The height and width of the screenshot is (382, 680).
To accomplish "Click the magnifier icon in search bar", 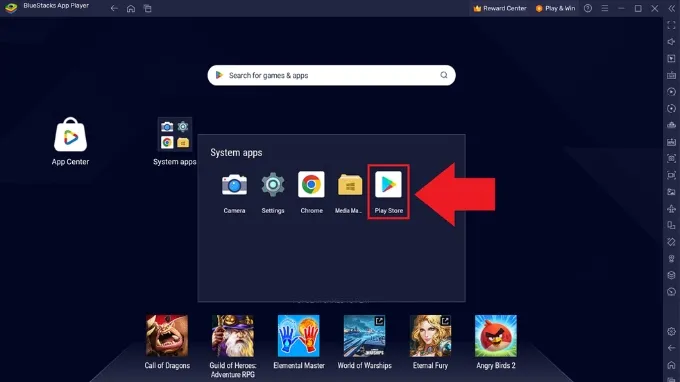I will point(444,75).
